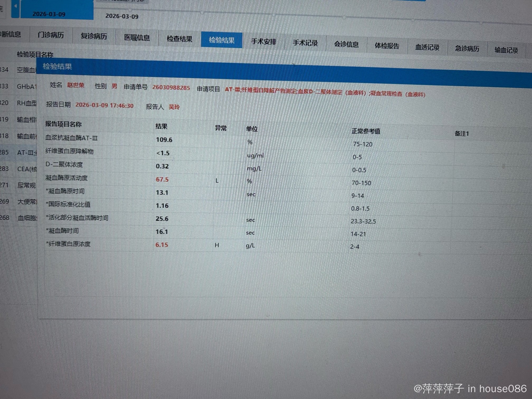Click the 结果 column header
The image size is (532, 399).
click(x=161, y=126)
